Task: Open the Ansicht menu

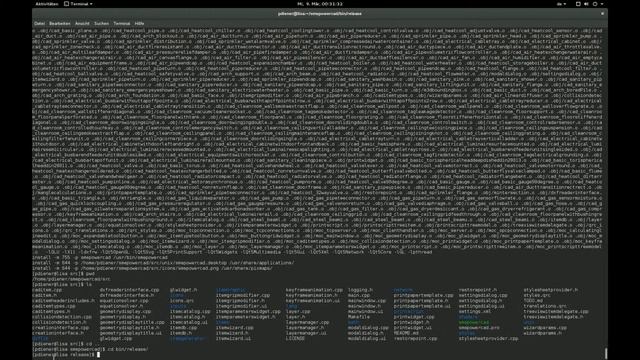Action: click(82, 24)
